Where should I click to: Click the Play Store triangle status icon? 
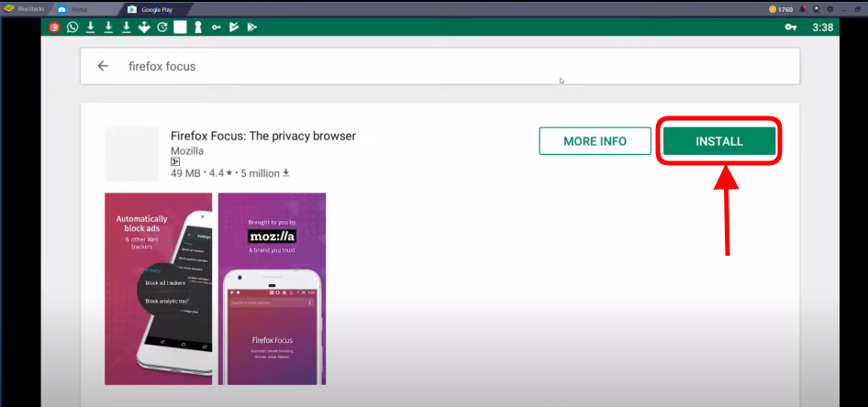pyautogui.click(x=252, y=27)
